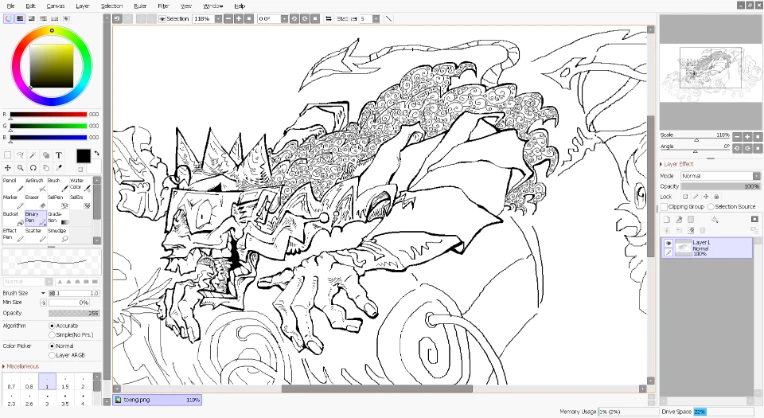
Task: Open the brush shape Normal dropdown
Action: click(28, 282)
